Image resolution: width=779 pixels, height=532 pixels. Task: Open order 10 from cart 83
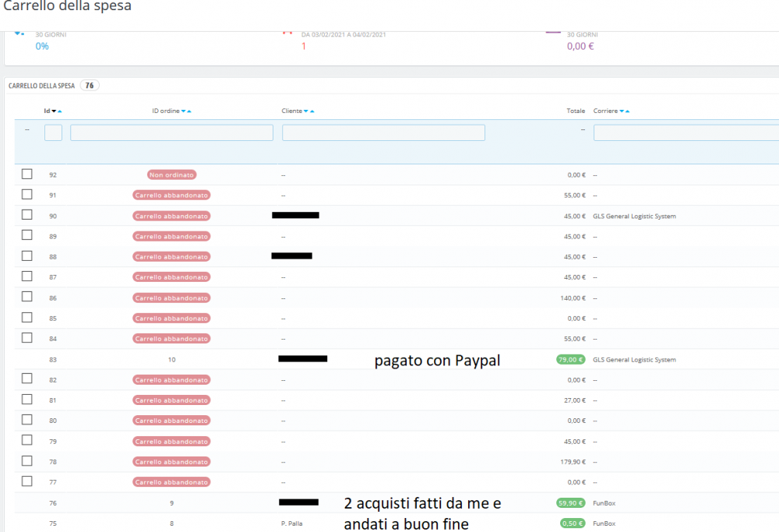point(171,359)
